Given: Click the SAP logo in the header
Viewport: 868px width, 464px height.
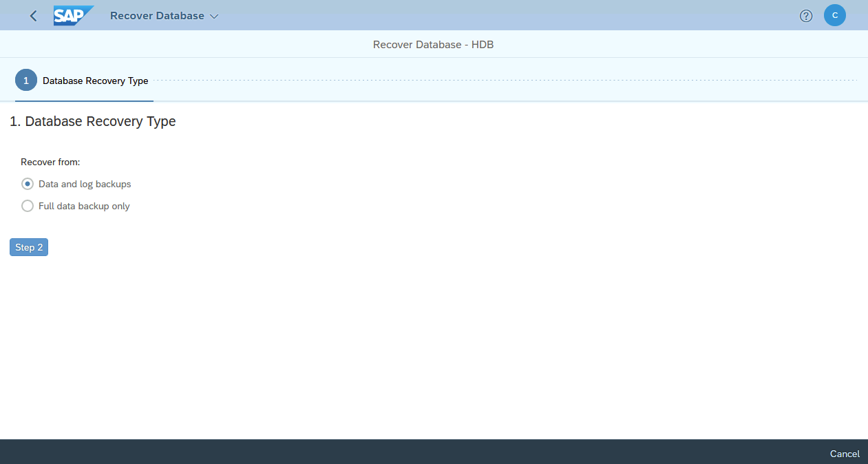Looking at the screenshot, I should [x=73, y=14].
